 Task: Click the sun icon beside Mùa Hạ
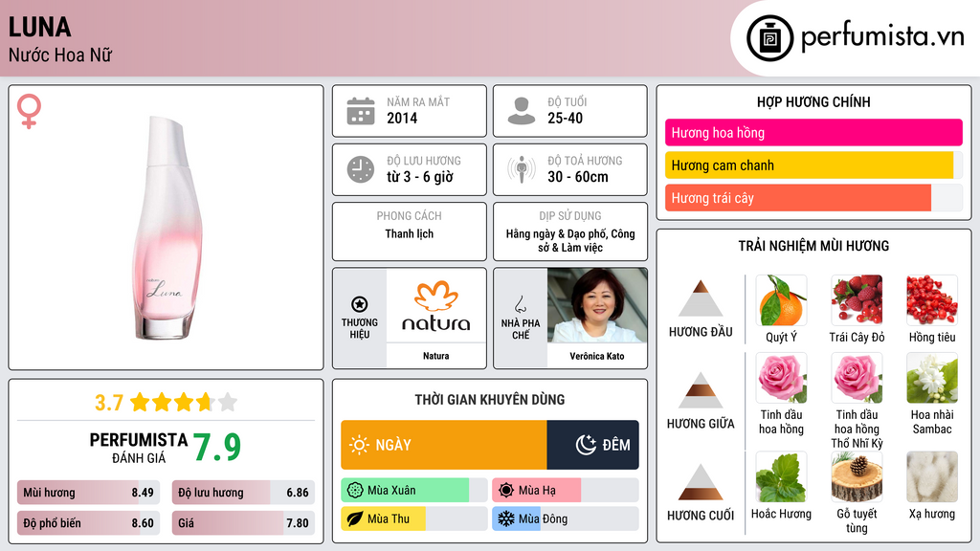click(506, 491)
